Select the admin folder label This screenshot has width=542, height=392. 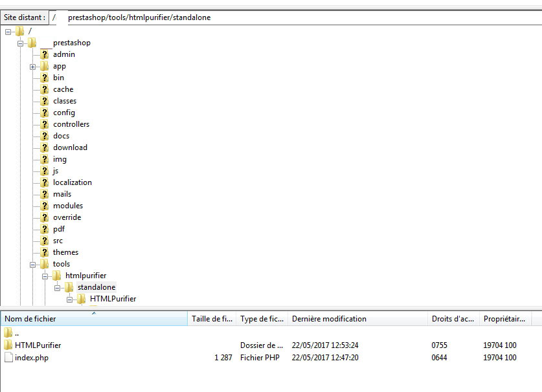tap(64, 54)
